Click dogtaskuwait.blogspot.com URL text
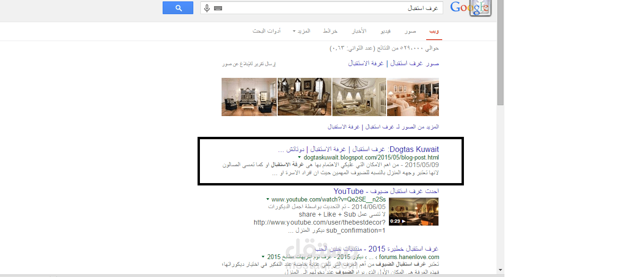This screenshot has width=644, height=277. 371,157
